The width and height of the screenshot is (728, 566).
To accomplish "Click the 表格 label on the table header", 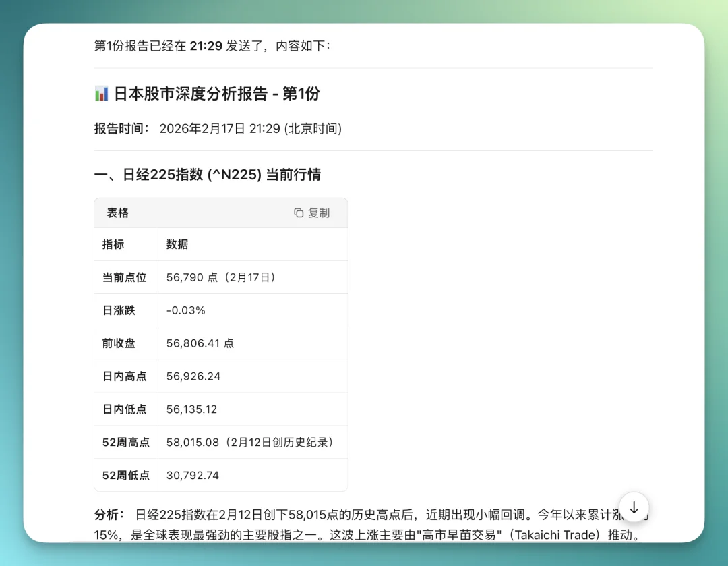I will pyautogui.click(x=117, y=213).
